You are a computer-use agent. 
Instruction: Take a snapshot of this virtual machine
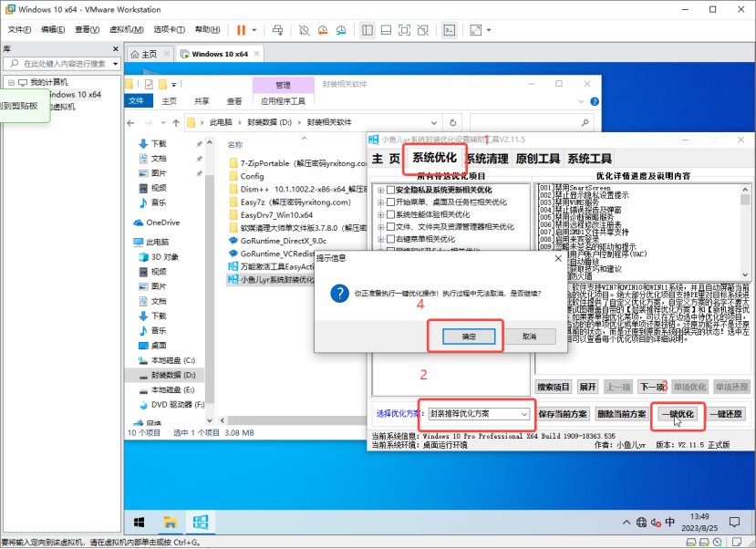click(304, 30)
